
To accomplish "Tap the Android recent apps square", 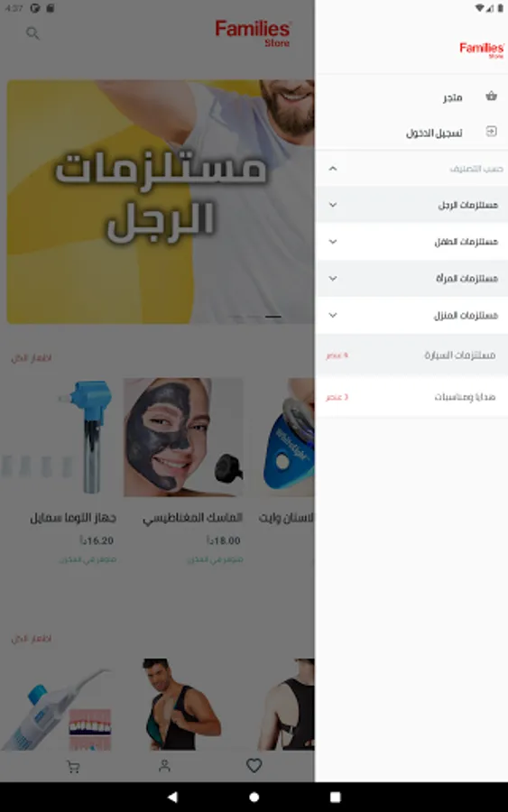I will pyautogui.click(x=335, y=797).
